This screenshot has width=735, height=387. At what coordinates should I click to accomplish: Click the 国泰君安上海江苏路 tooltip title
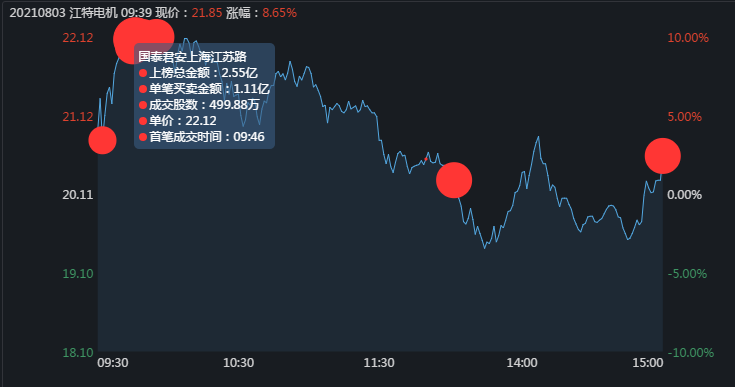coord(193,57)
